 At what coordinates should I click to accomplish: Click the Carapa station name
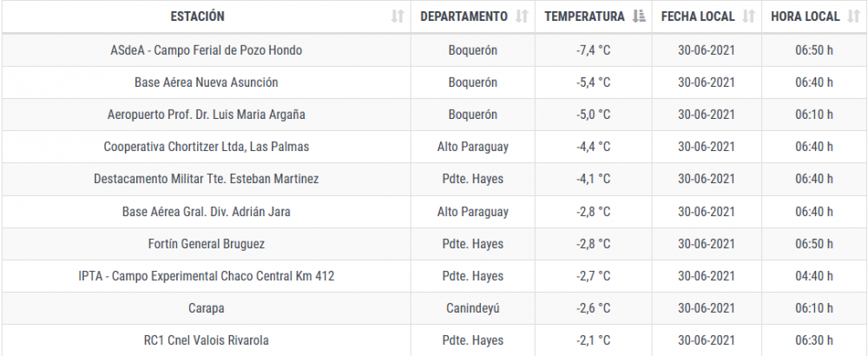[206, 308]
